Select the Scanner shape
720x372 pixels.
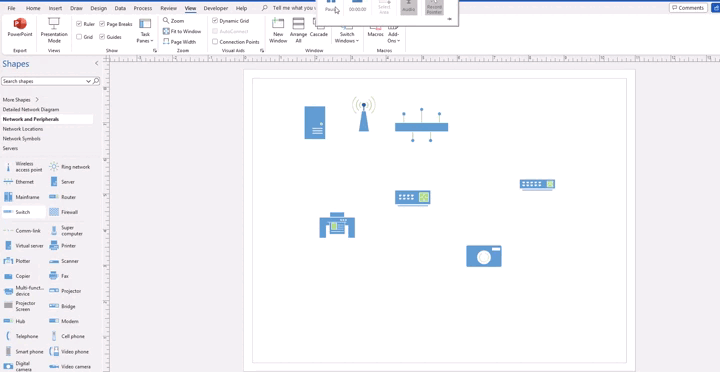[x=64, y=261]
